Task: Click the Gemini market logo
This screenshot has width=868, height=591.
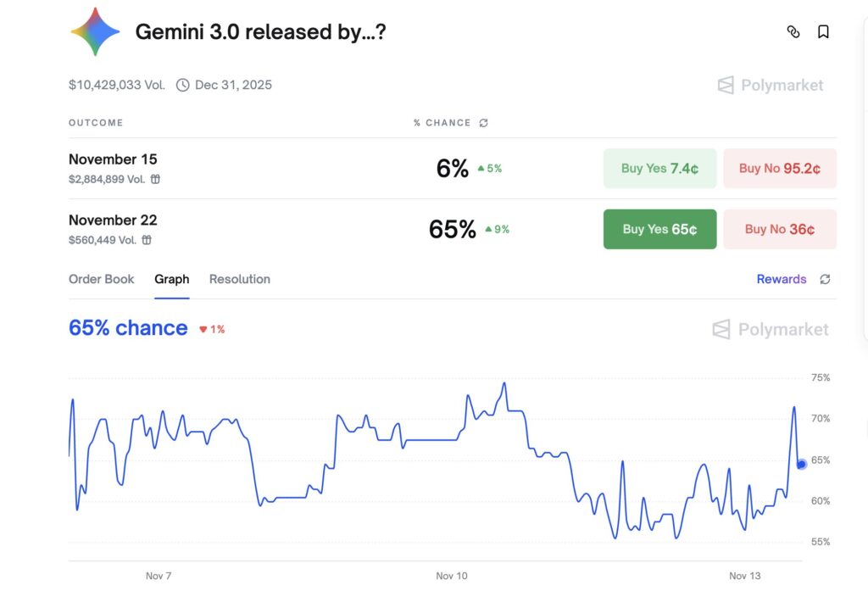Action: [x=95, y=31]
